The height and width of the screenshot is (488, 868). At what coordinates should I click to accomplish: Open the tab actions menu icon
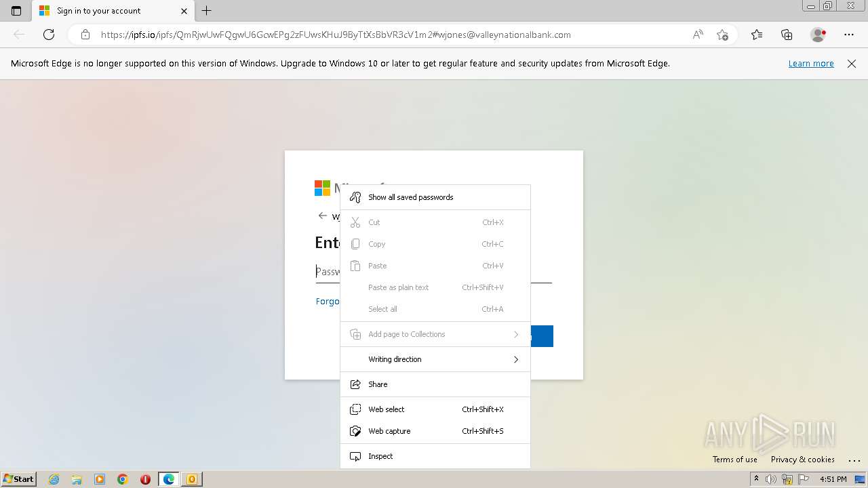(16, 11)
